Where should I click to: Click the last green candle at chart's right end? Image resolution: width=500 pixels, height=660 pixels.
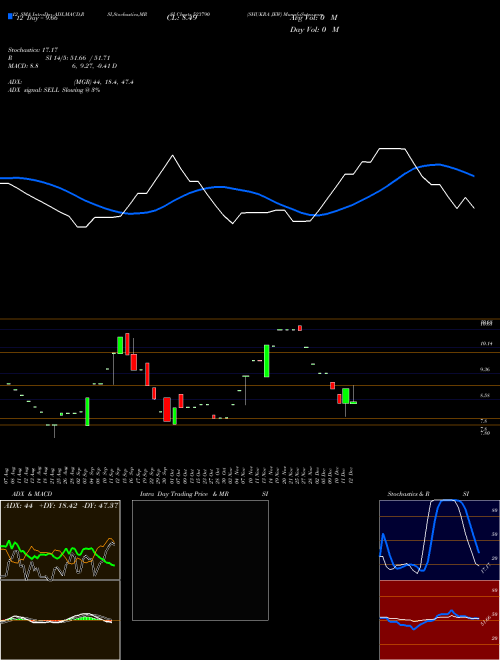coord(354,403)
